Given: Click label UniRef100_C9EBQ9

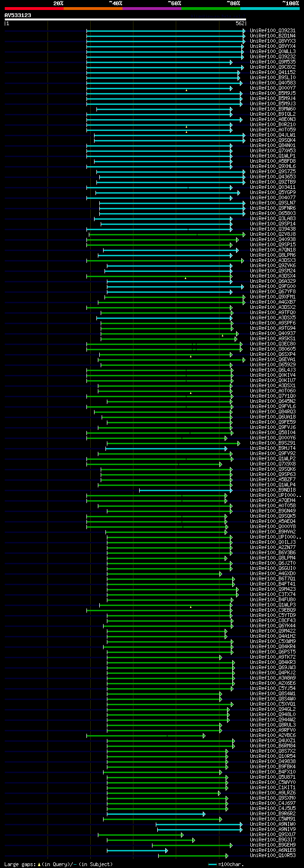Looking at the screenshot, I should pyautogui.click(x=273, y=610).
